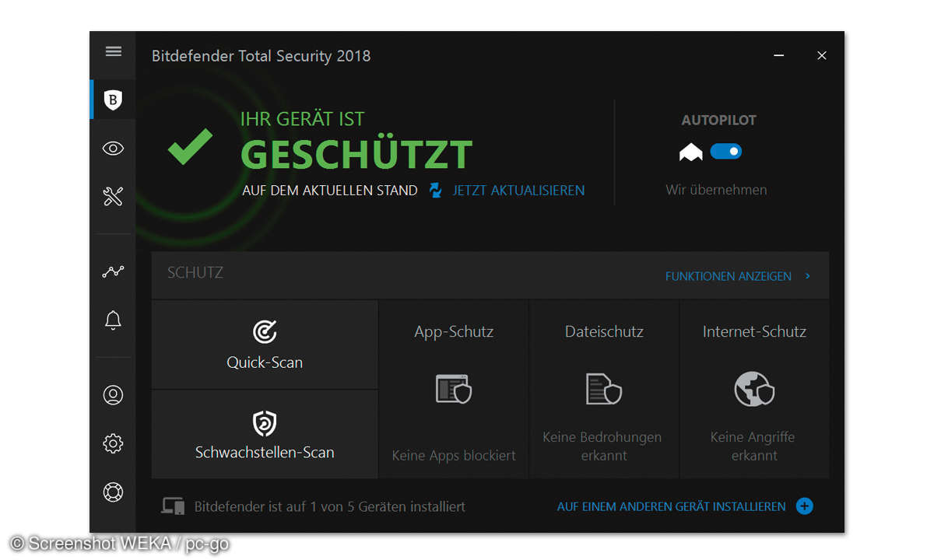Click the devices icon in footer
The image size is (934, 560).
pos(173,506)
